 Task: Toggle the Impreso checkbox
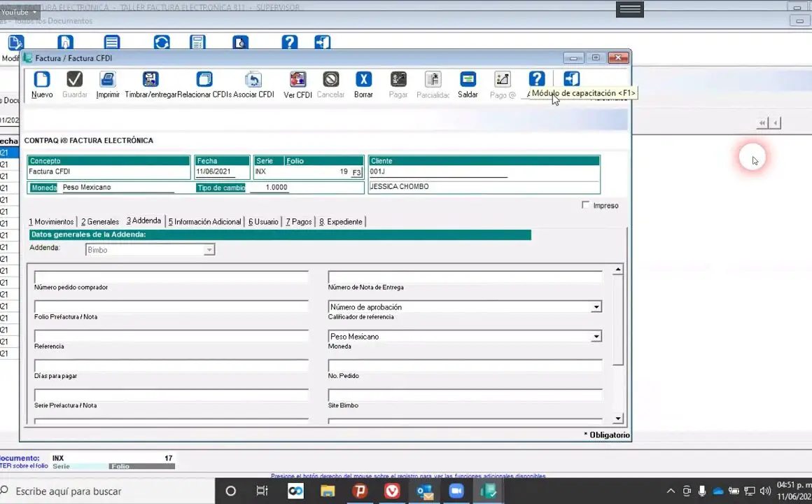[586, 205]
